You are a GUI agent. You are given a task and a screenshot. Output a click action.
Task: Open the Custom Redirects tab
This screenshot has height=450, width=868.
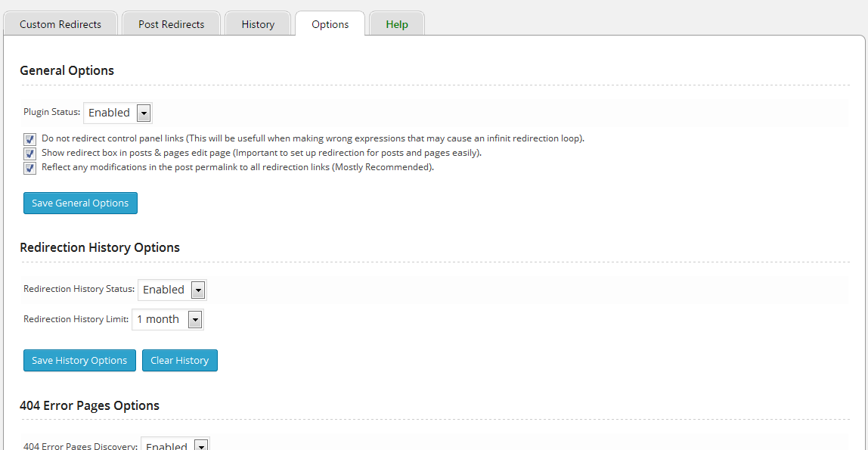60,24
